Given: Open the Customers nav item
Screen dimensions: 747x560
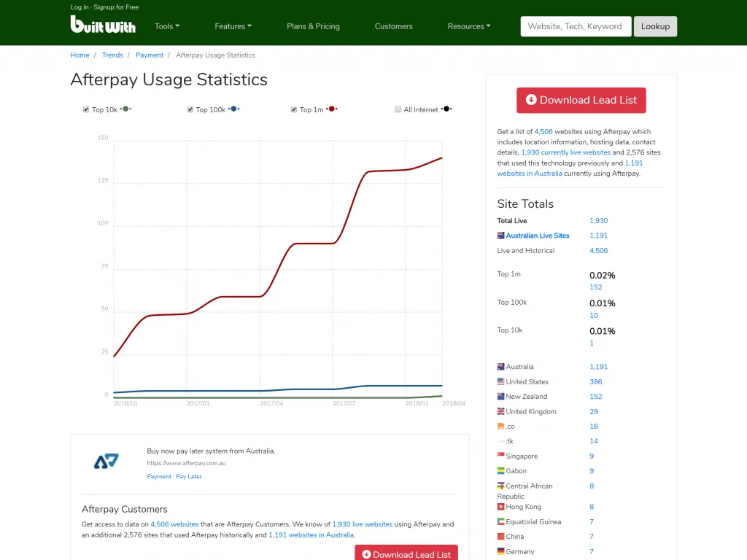Looking at the screenshot, I should [x=393, y=26].
